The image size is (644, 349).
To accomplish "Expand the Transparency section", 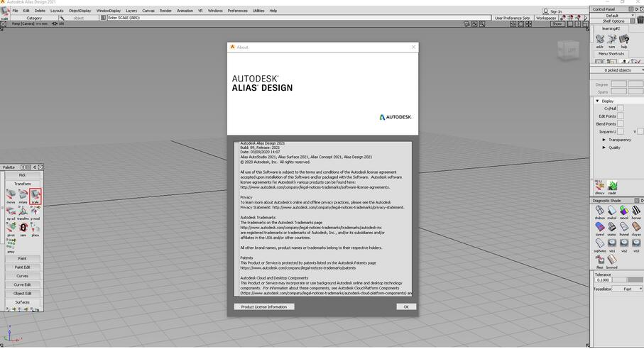I will 604,140.
